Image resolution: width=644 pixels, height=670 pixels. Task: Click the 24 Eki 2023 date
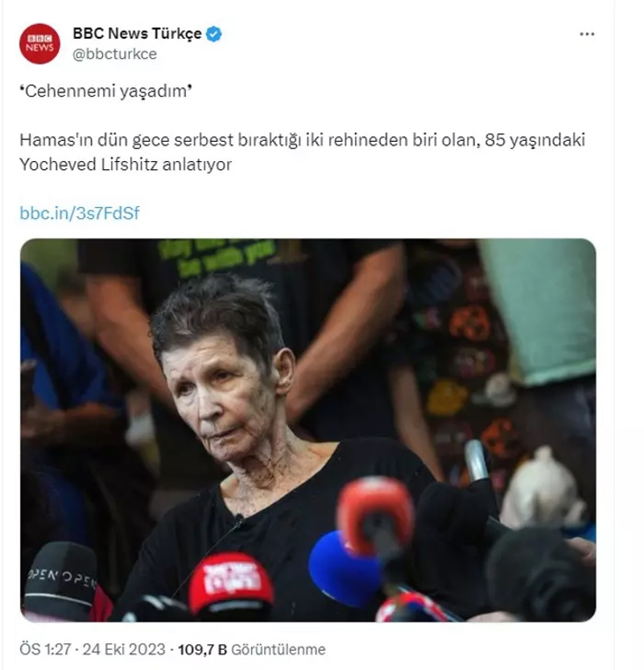point(124,650)
